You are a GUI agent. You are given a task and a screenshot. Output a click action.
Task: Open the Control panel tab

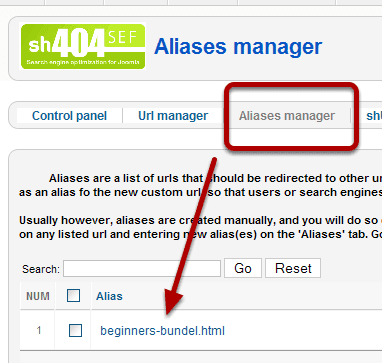[69, 116]
